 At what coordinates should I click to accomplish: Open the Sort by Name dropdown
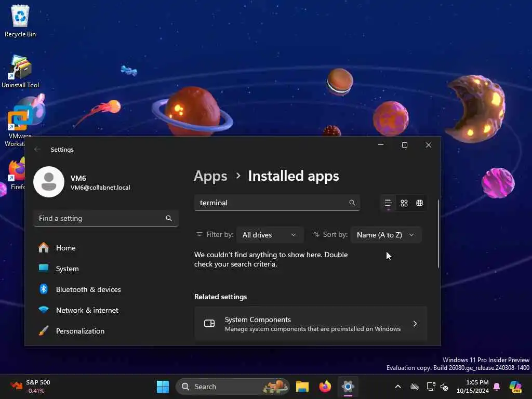(386, 235)
